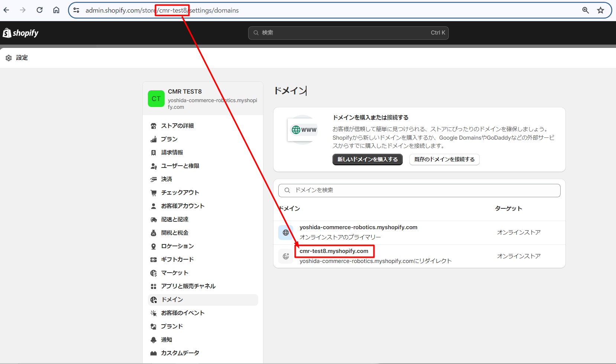Click the redirect globe icon of cmr-test8 row
The image size is (616, 364).
click(x=286, y=256)
